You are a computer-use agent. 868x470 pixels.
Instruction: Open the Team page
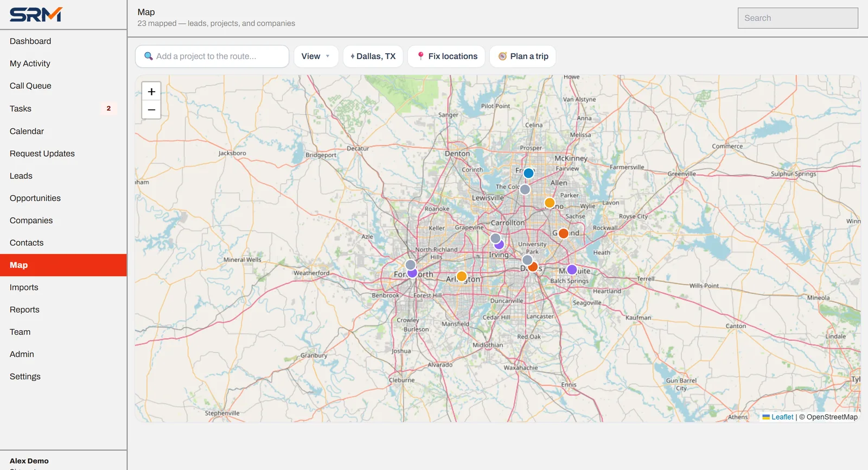point(63,332)
